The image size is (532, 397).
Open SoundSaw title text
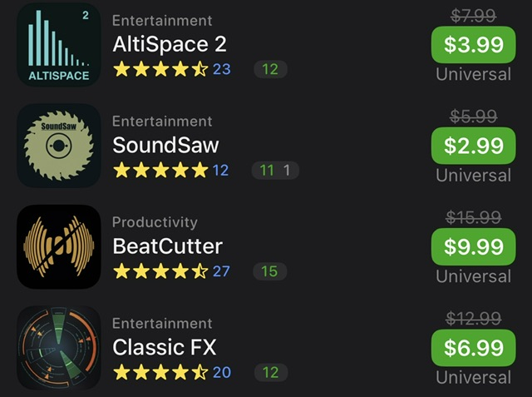165,146
